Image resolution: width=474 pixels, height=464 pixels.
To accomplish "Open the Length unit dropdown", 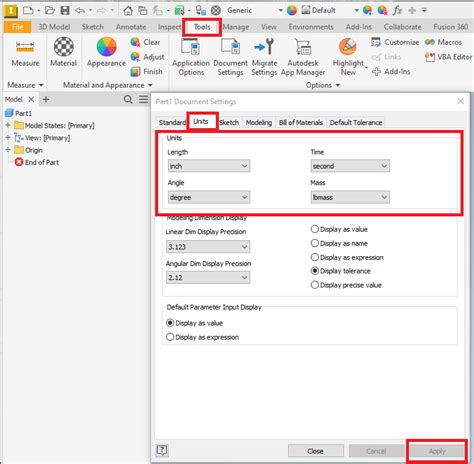I will (209, 166).
